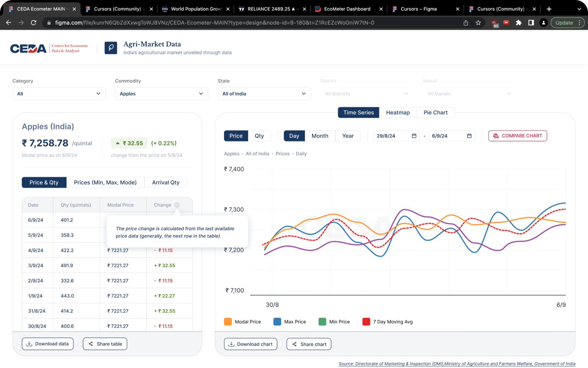Switch to the EcoMeter Dashboard browser tab
Viewport: 588px width, 368px height.
(347, 9)
